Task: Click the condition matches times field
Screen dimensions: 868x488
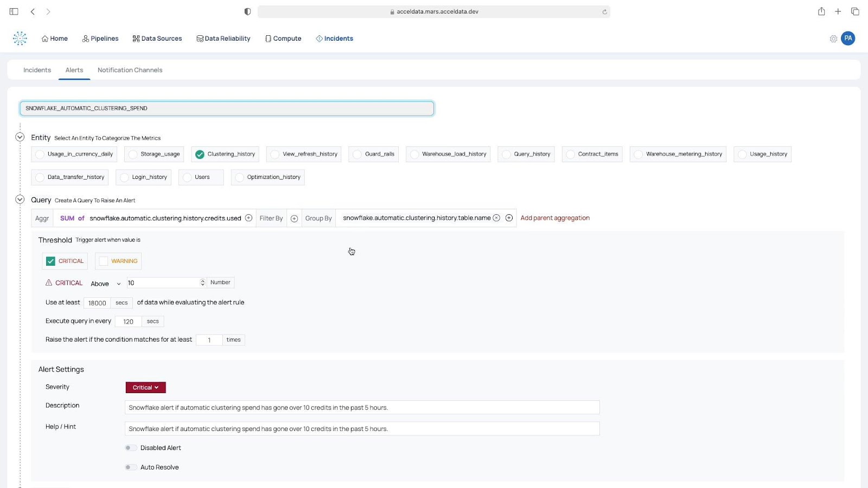Action: [209, 340]
